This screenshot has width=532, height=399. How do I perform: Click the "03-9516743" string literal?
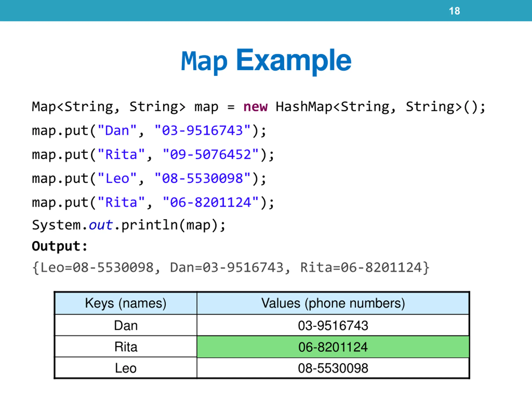click(202, 130)
